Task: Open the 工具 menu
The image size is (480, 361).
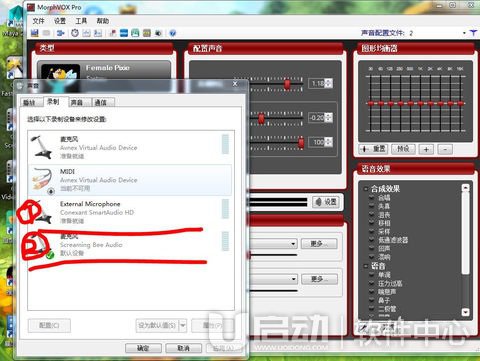Action: point(81,21)
